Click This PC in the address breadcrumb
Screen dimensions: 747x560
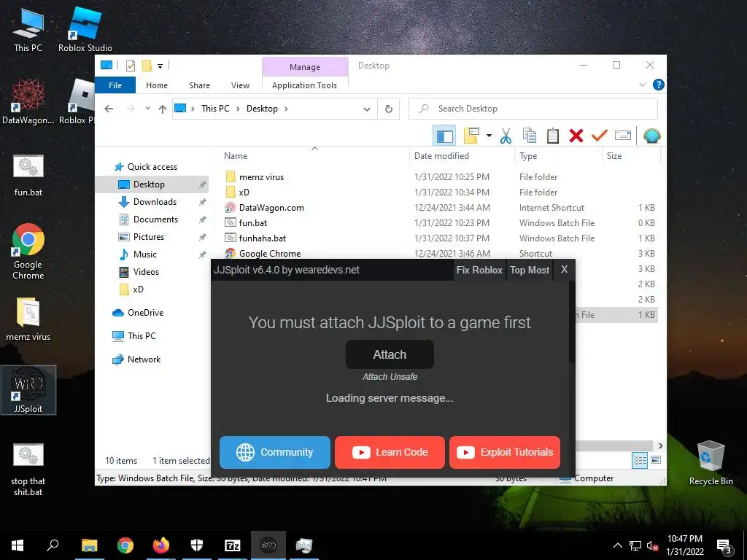click(x=215, y=109)
